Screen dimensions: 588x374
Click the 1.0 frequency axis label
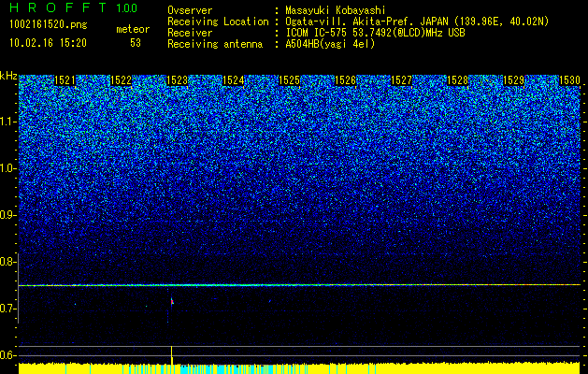(8, 169)
